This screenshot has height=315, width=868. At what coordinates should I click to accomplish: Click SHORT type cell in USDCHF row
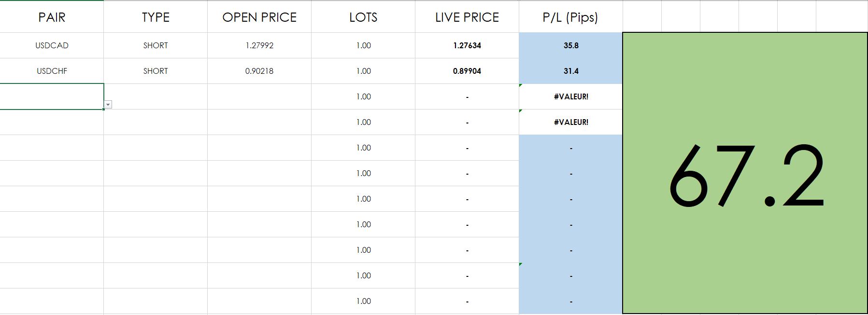tap(156, 71)
